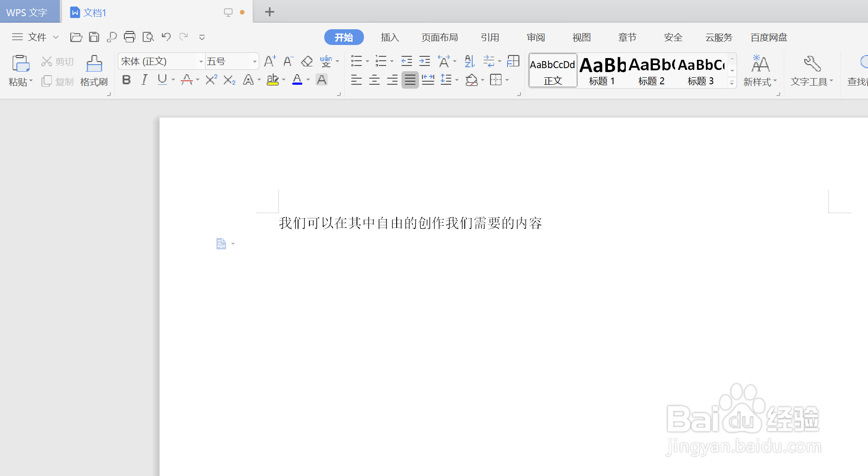Expand the font color dropdown arrow
This screenshot has width=868, height=476.
[308, 80]
